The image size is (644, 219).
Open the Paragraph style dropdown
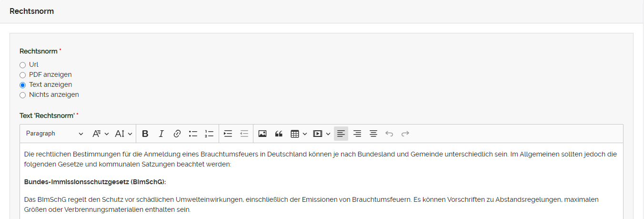[54, 134]
